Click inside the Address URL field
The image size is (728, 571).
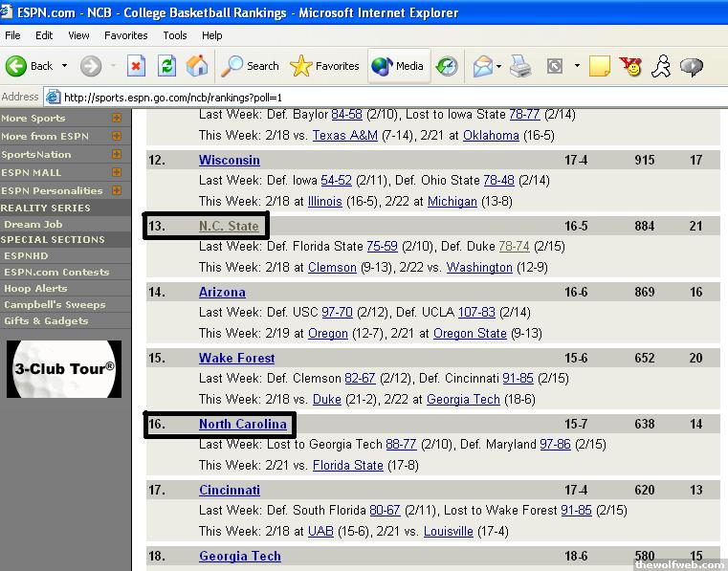pos(383,97)
